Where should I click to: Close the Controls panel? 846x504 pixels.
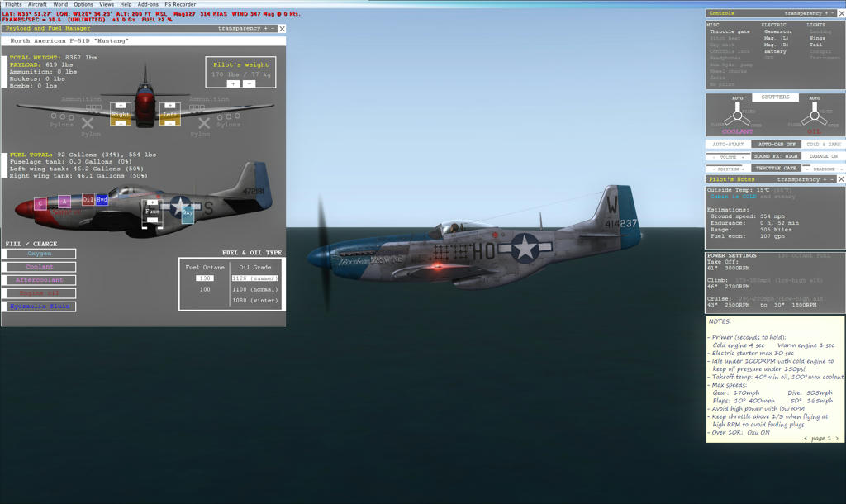[x=841, y=13]
